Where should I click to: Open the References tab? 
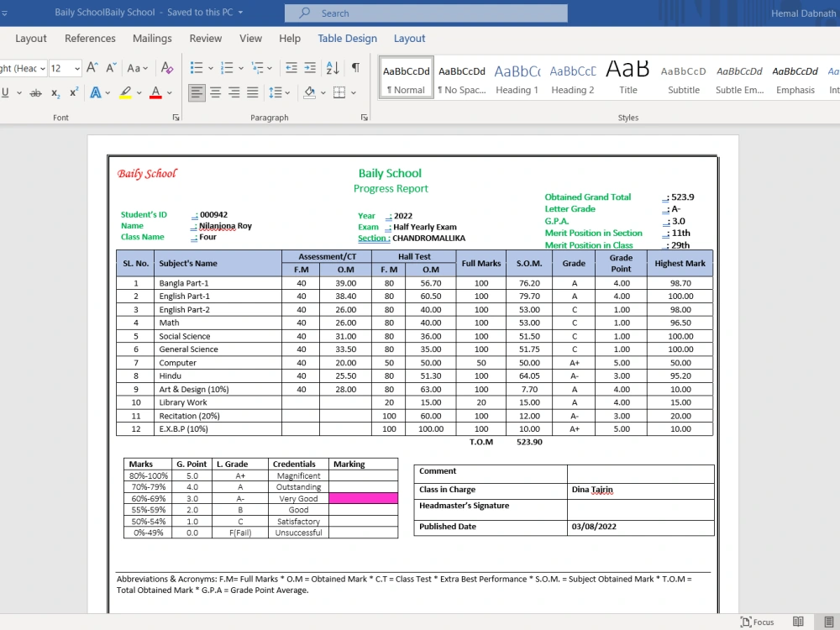point(90,39)
